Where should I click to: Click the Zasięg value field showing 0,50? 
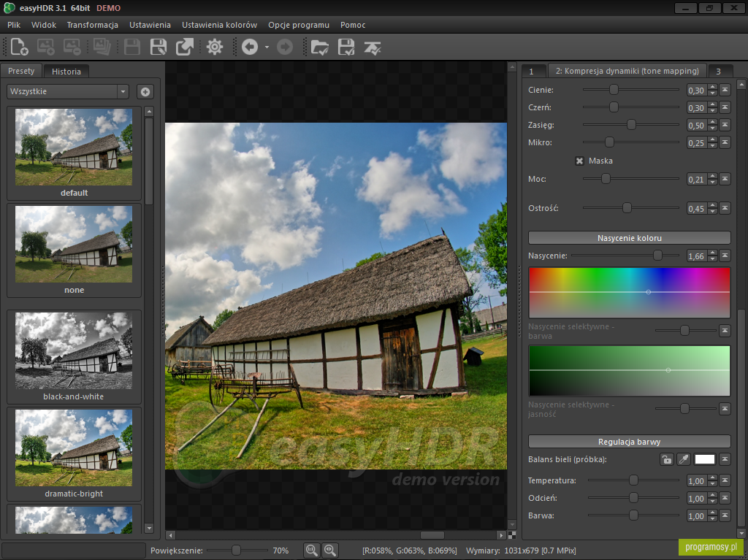pos(696,125)
